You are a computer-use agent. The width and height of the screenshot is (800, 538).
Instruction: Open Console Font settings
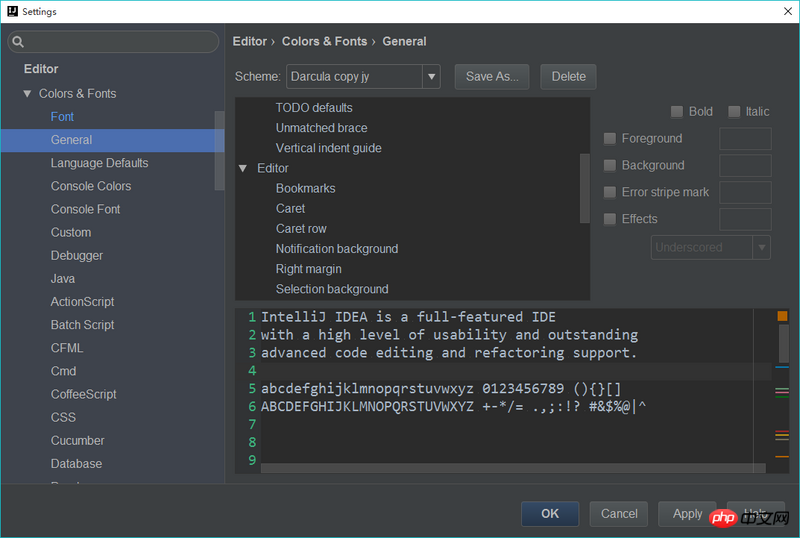(85, 209)
